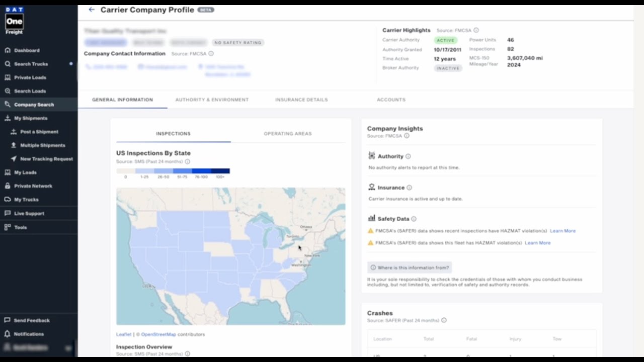Open My Loads sidebar icon

[x=8, y=172]
